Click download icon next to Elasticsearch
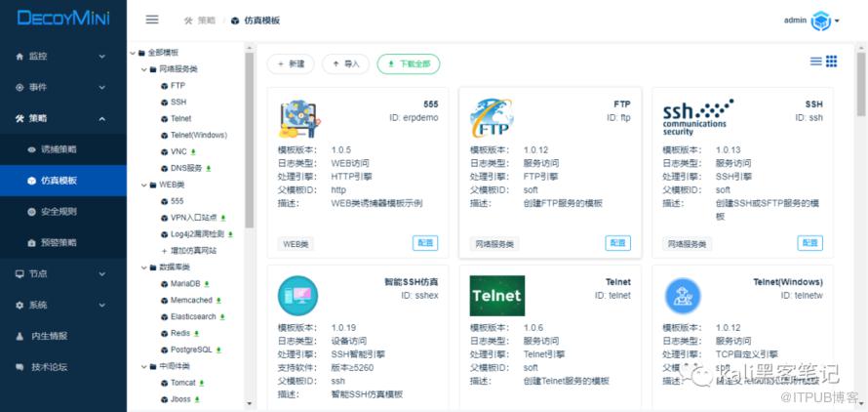Viewport: 868px width, 412px height. pyautogui.click(x=222, y=316)
